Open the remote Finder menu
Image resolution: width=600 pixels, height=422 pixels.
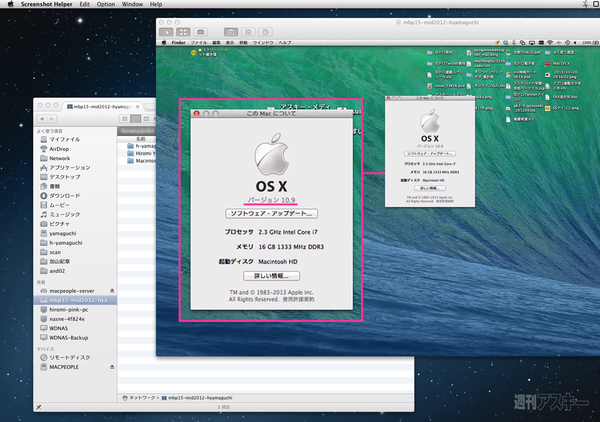[x=178, y=42]
